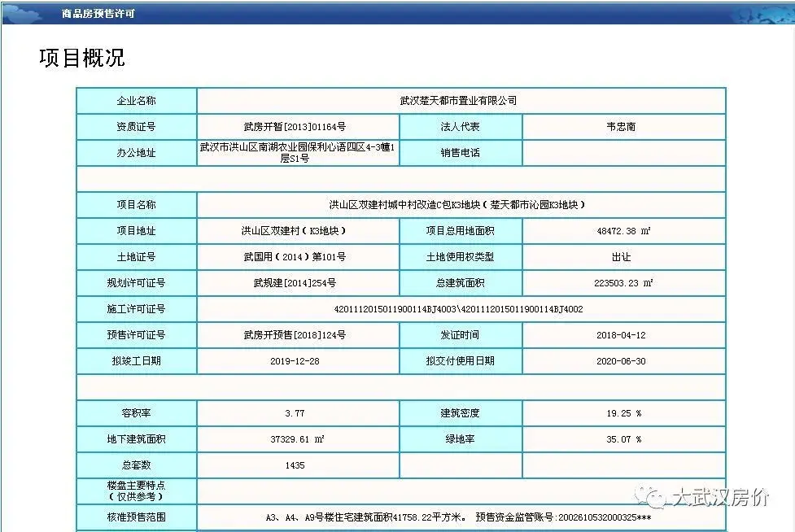Click the 办公地址 label cell
Viewport: 795px width, 532px height.
point(137,152)
